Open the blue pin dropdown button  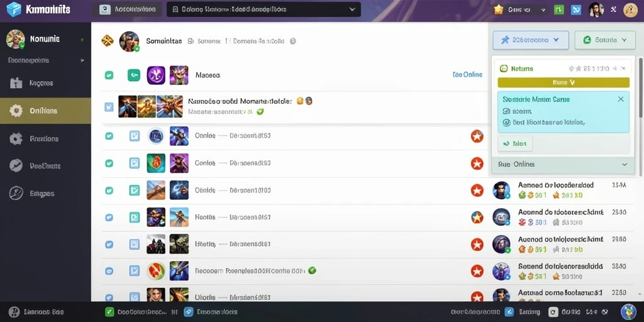pyautogui.click(x=531, y=40)
